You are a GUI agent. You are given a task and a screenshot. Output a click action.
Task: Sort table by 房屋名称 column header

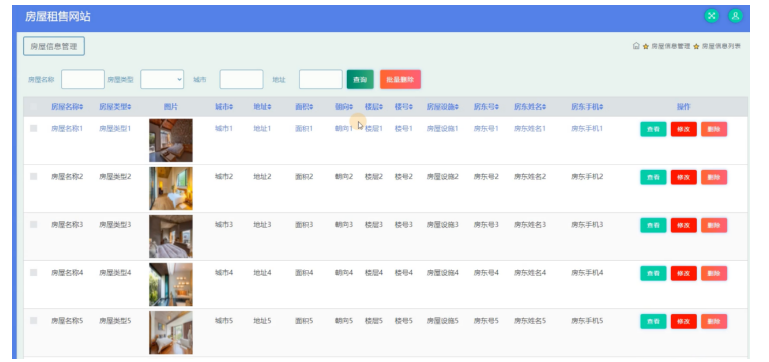point(67,106)
